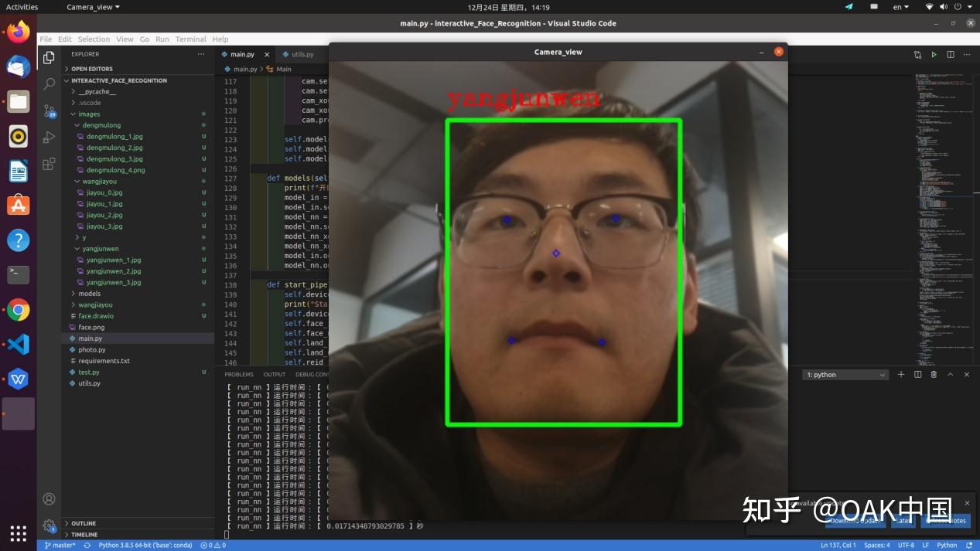Close the main.py editor tab
The width and height of the screenshot is (980, 551).
click(x=267, y=54)
